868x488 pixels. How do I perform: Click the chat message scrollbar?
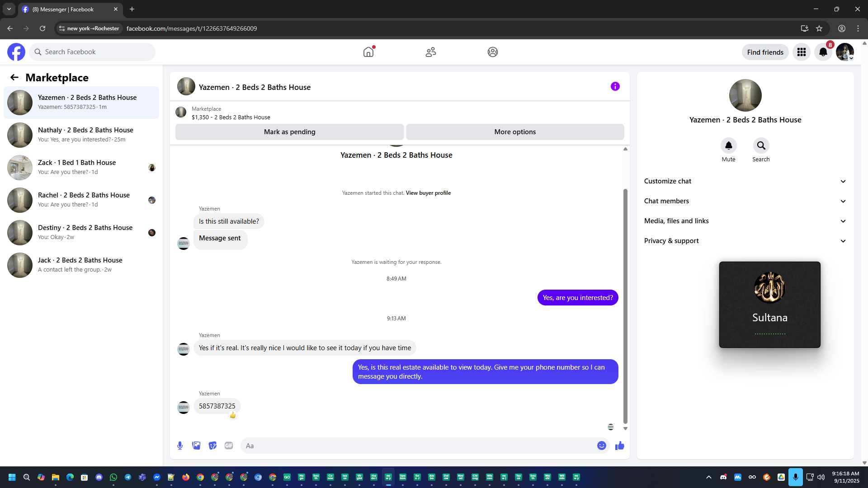click(x=625, y=307)
